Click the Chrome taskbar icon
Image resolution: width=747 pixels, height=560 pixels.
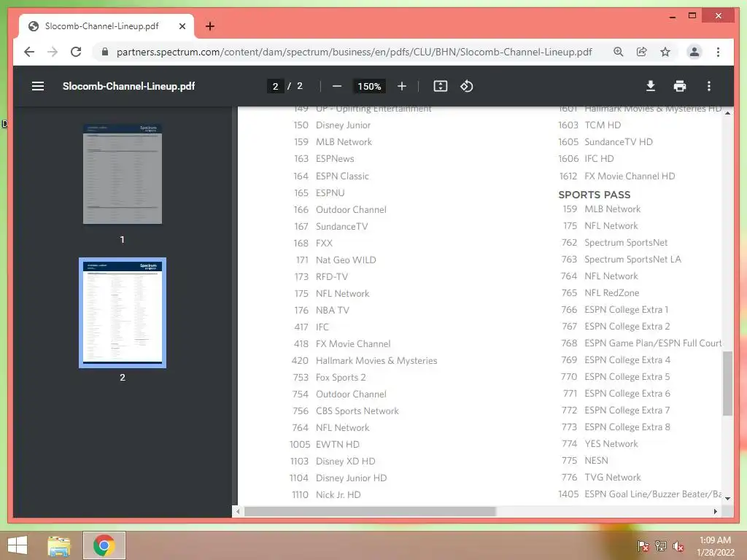(104, 545)
